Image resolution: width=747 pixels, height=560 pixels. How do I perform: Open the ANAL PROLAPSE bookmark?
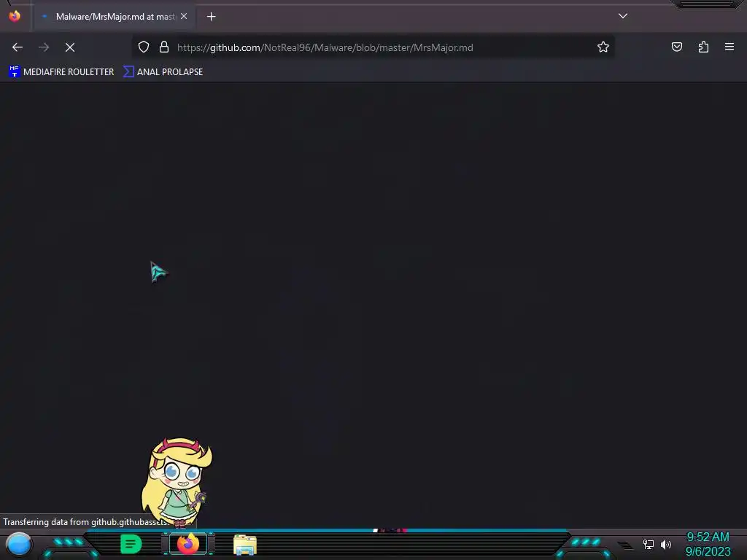point(163,72)
